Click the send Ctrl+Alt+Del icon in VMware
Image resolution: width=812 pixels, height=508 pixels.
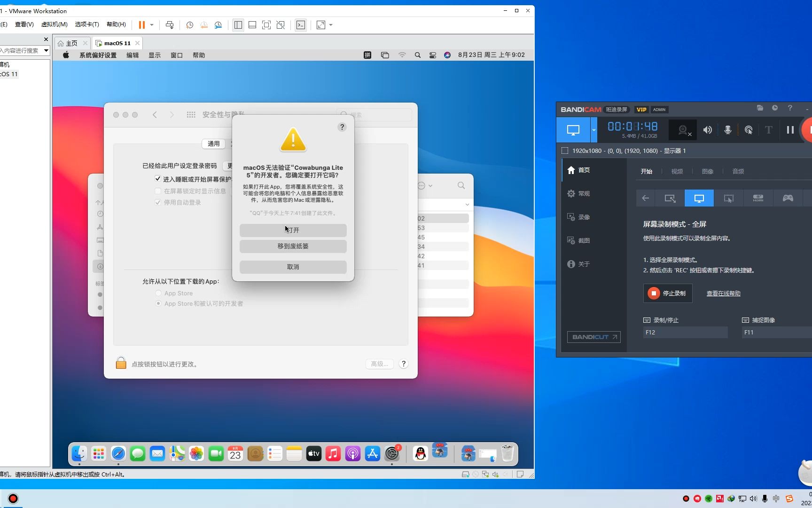point(170,25)
